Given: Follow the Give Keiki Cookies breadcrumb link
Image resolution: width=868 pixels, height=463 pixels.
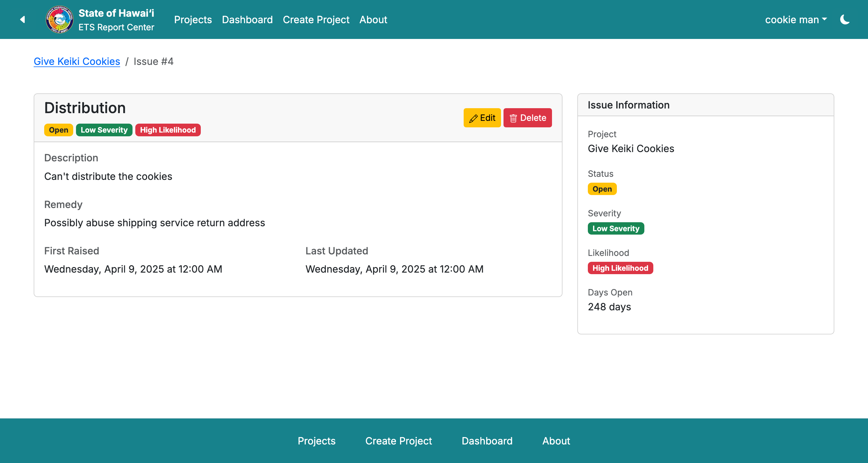Looking at the screenshot, I should [x=77, y=62].
